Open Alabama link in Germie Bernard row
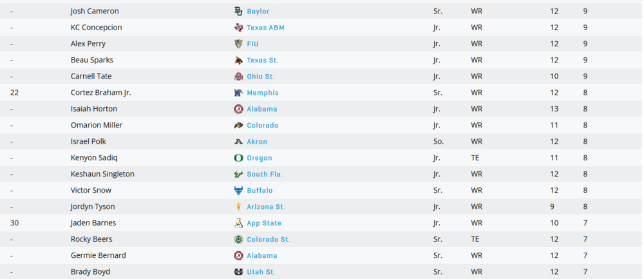Viewport: 644px width, 279px height. (262, 256)
